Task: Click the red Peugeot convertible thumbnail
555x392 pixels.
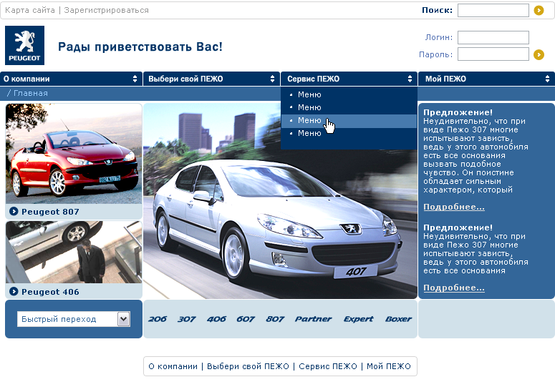Action: pos(74,153)
